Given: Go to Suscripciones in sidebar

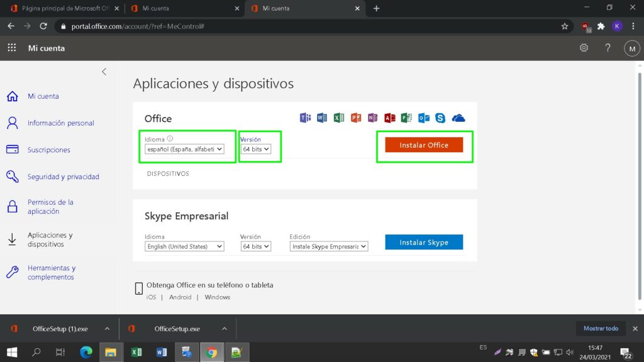Looking at the screenshot, I should pyautogui.click(x=48, y=150).
